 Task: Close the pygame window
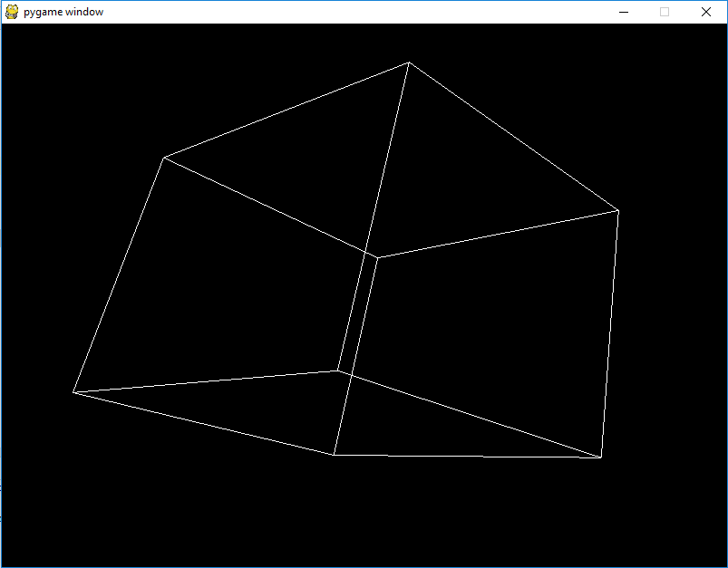(x=704, y=12)
